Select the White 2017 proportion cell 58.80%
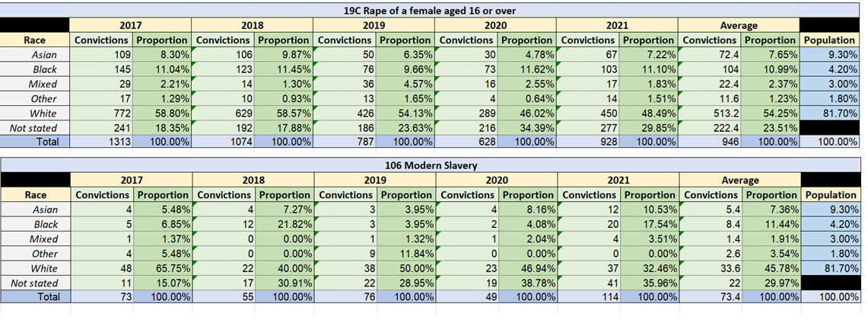The image size is (868, 320). 162,113
